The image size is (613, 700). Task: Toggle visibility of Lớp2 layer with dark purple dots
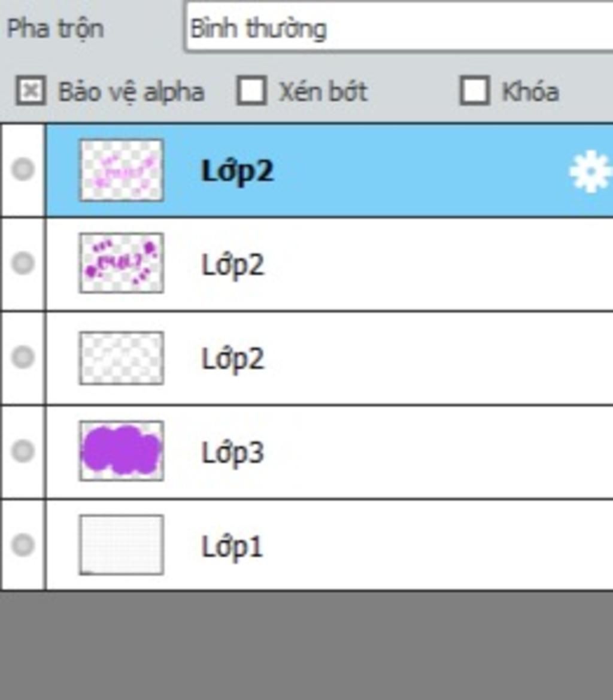pyautogui.click(x=23, y=263)
